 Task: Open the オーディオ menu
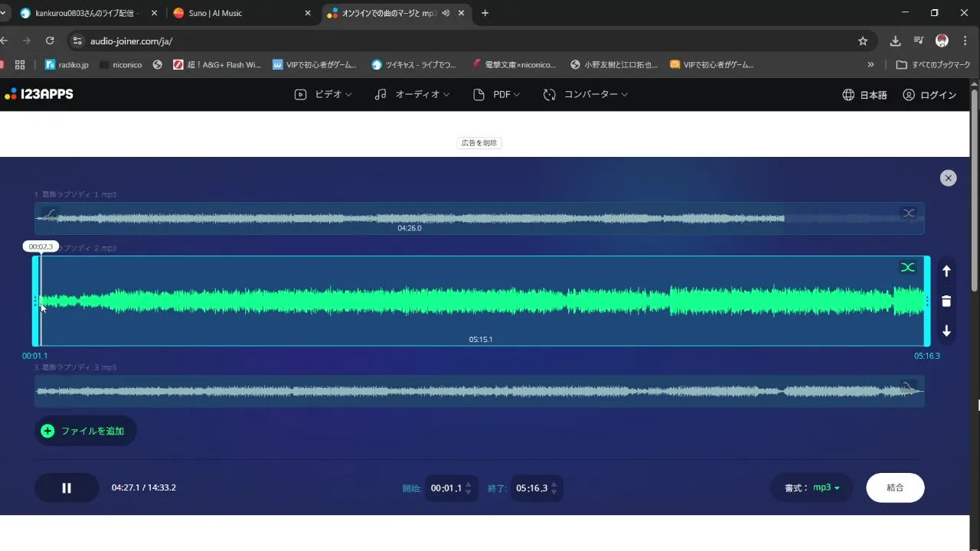click(412, 94)
